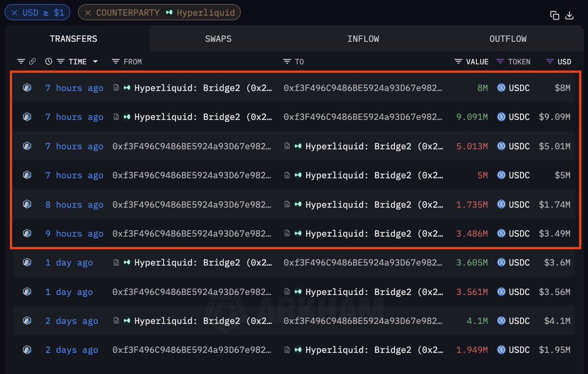Click the USDC token icon in the $8M row
The width and height of the screenshot is (588, 374).
(501, 88)
